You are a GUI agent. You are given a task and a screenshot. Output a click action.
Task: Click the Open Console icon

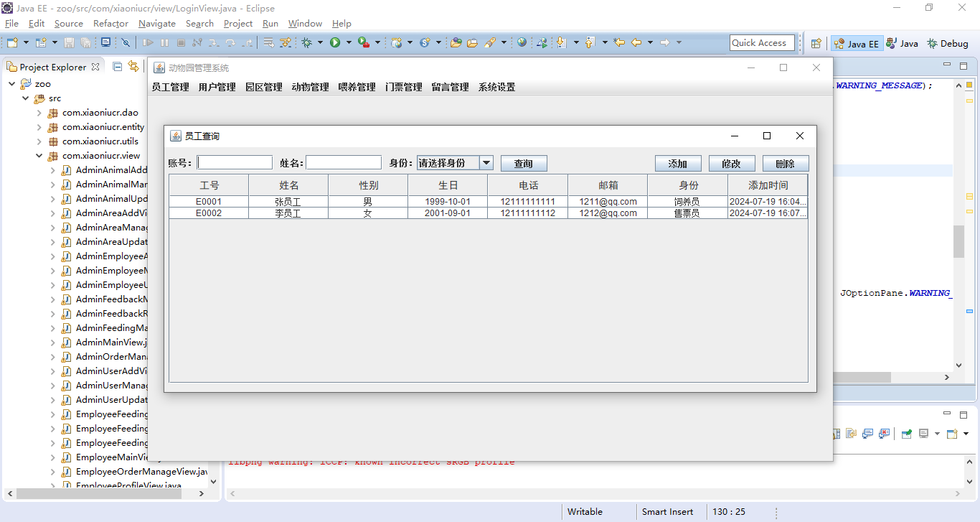[x=952, y=434]
